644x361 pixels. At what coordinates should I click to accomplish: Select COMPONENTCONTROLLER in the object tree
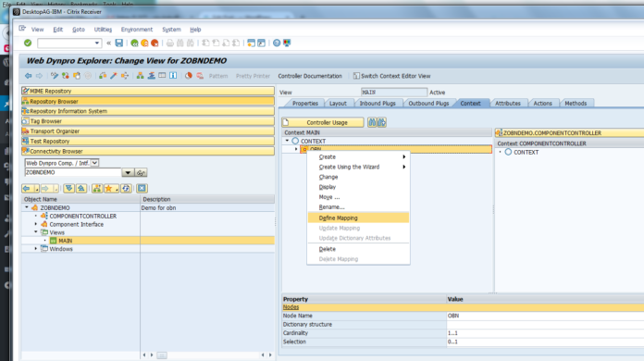[x=82, y=216]
